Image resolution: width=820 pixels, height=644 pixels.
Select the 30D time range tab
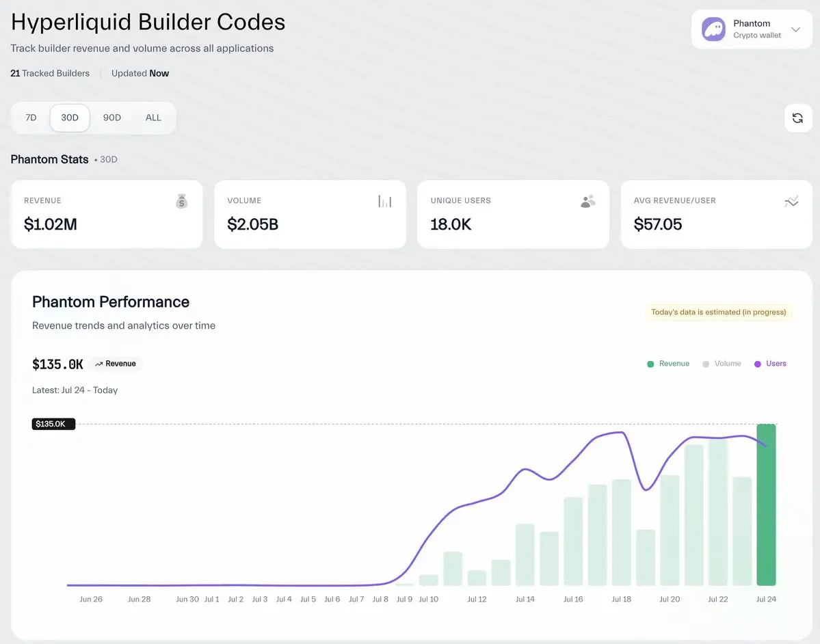pos(70,118)
